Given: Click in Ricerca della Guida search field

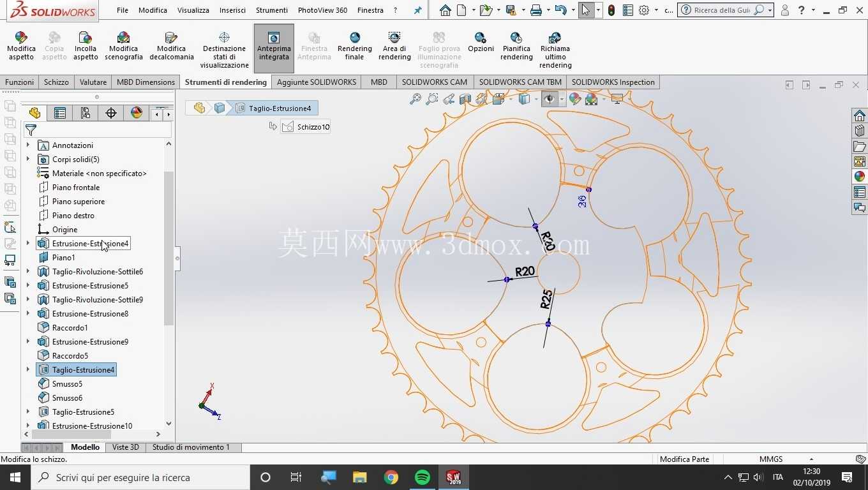Looking at the screenshot, I should [721, 10].
